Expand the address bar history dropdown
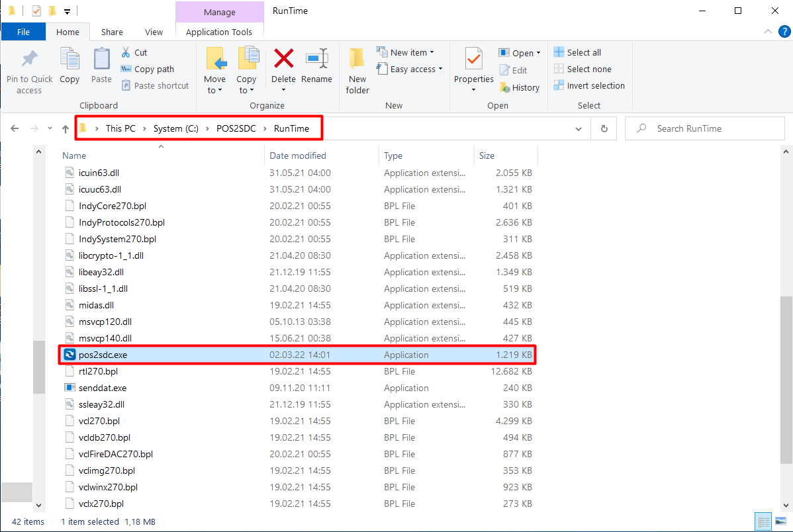The width and height of the screenshot is (793, 532). pyautogui.click(x=579, y=129)
